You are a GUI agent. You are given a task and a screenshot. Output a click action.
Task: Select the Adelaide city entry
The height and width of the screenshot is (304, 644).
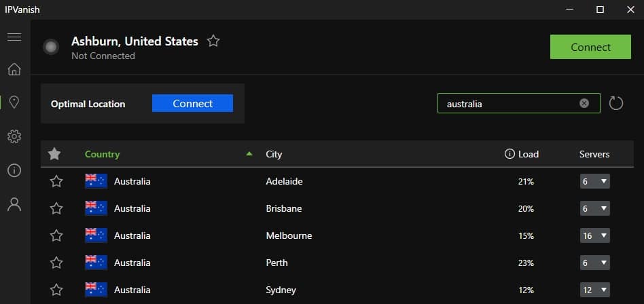click(284, 181)
